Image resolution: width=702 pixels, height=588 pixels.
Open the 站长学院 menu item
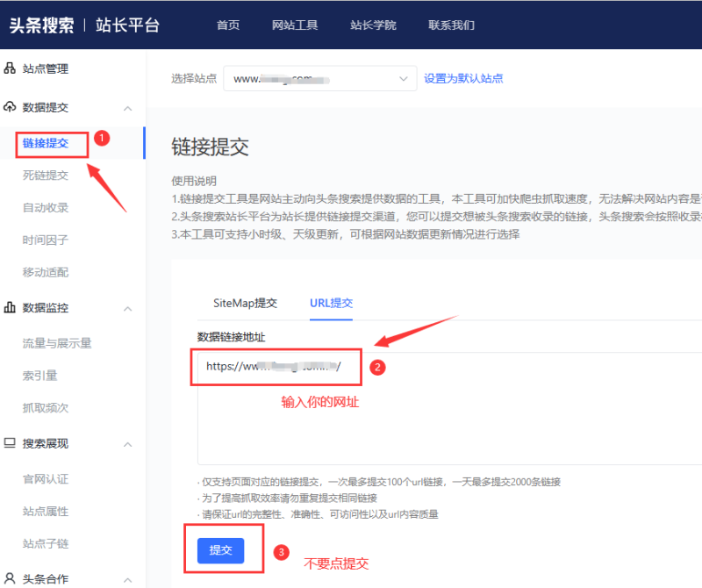[x=373, y=25]
